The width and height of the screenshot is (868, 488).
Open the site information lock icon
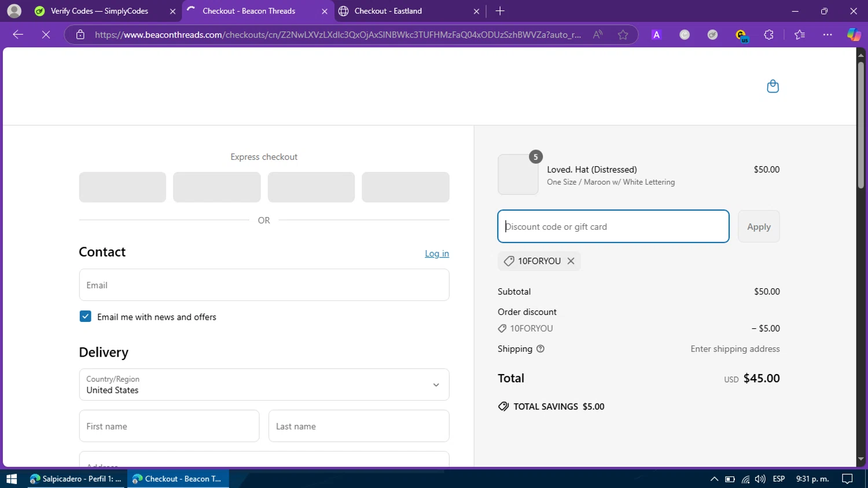(x=80, y=35)
